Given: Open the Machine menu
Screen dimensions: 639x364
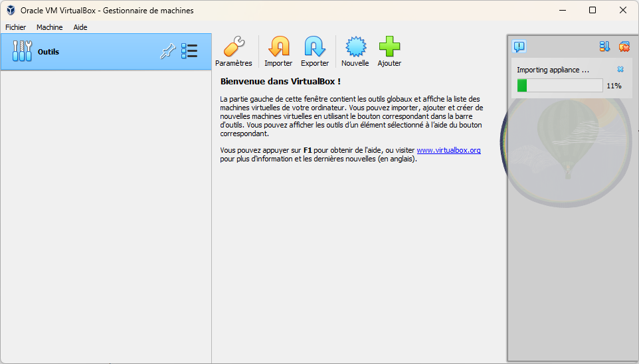Looking at the screenshot, I should (x=50, y=27).
